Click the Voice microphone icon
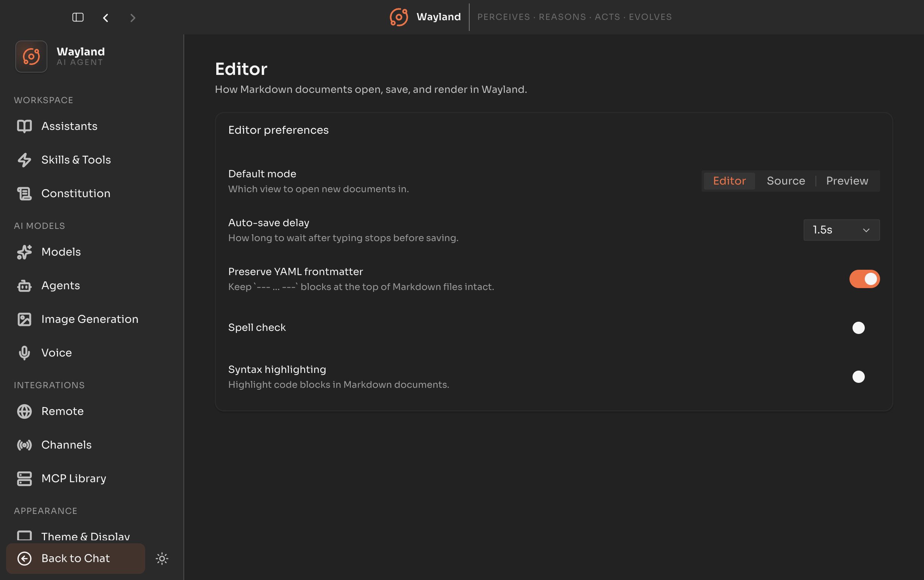 [x=24, y=353]
